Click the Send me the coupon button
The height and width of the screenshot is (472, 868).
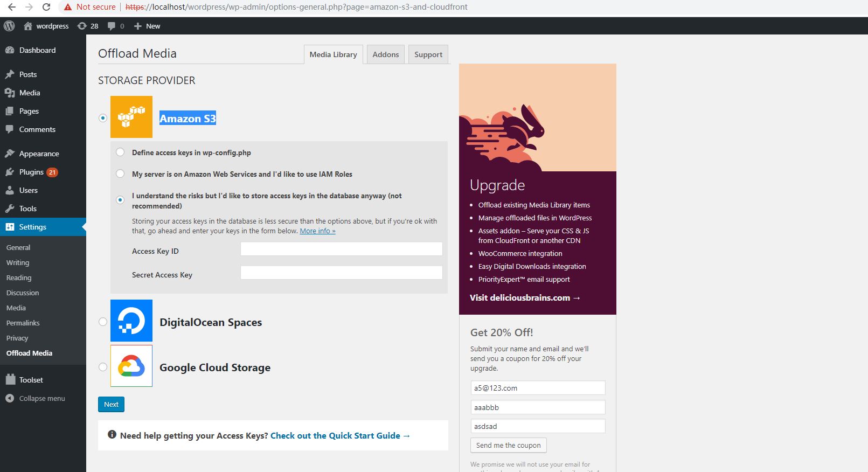point(509,445)
